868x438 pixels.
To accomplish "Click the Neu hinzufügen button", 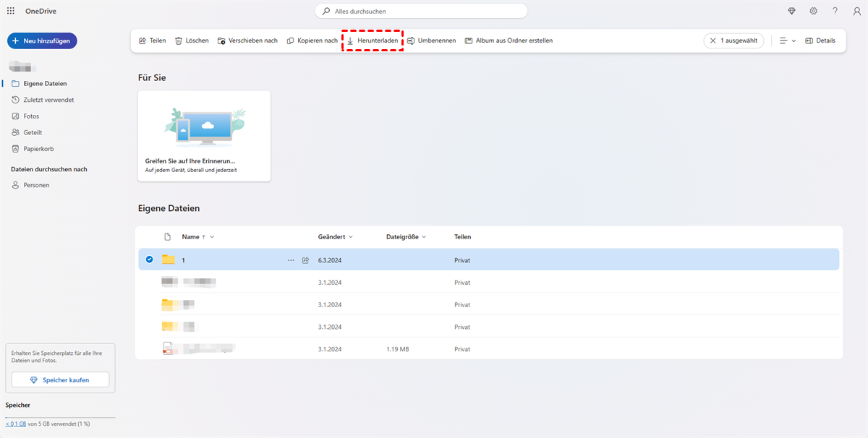I will point(42,41).
